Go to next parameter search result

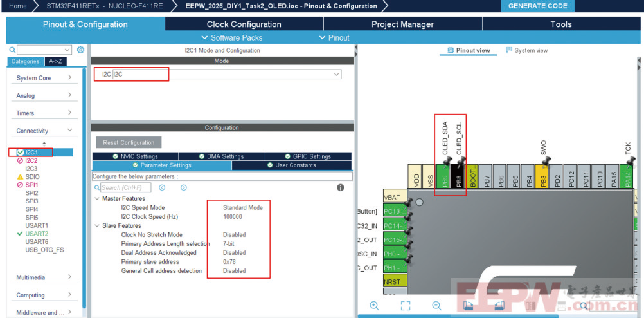(184, 187)
